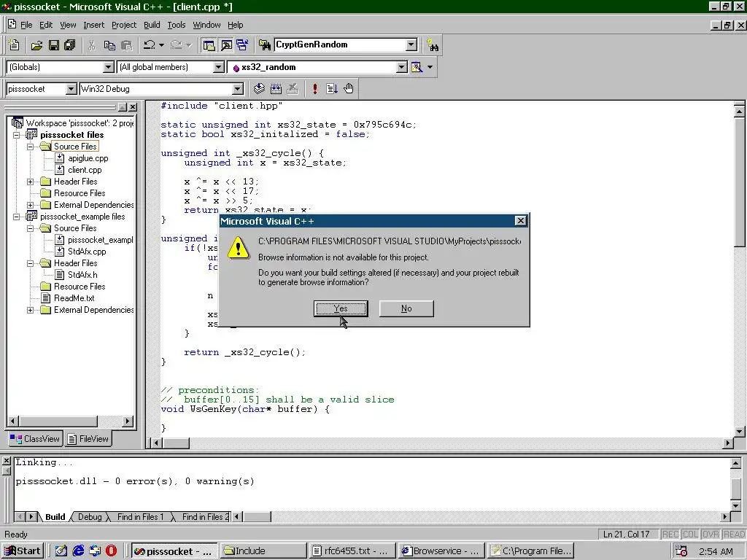The image size is (747, 560).
Task: Click the WizardBar actions wand icon
Action: 417,67
